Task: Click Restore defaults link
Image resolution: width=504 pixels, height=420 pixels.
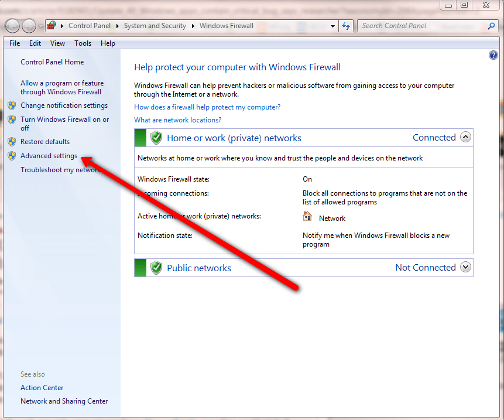Action: (45, 142)
